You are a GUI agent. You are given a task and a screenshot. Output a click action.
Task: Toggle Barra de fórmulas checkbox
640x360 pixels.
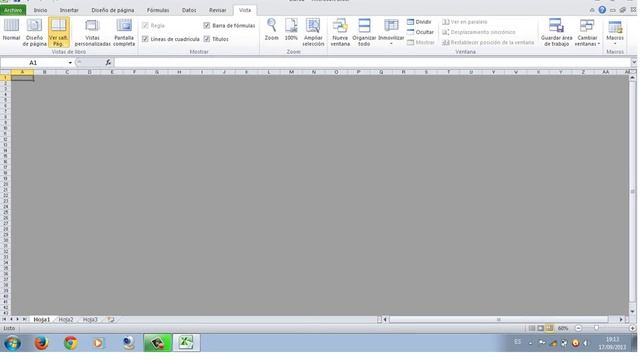[207, 25]
